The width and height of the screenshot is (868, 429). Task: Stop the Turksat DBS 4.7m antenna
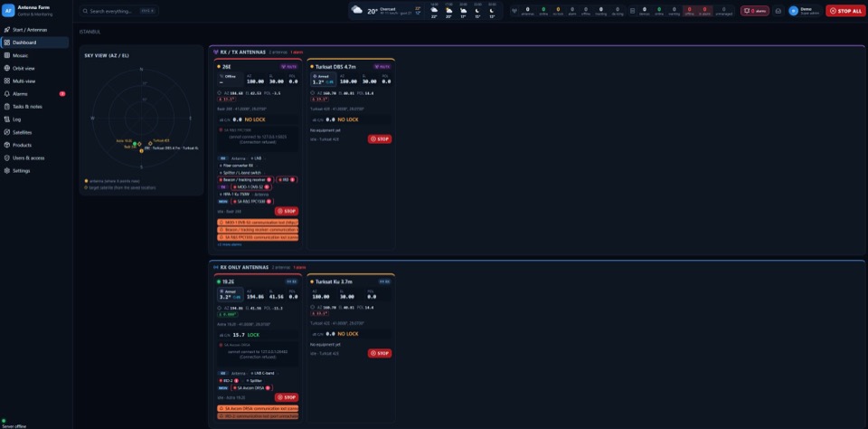[x=380, y=139]
